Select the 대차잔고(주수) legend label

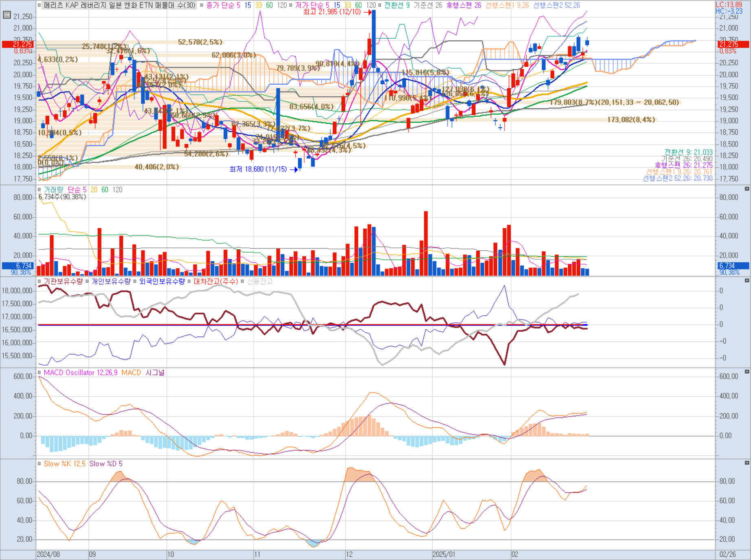tap(215, 281)
